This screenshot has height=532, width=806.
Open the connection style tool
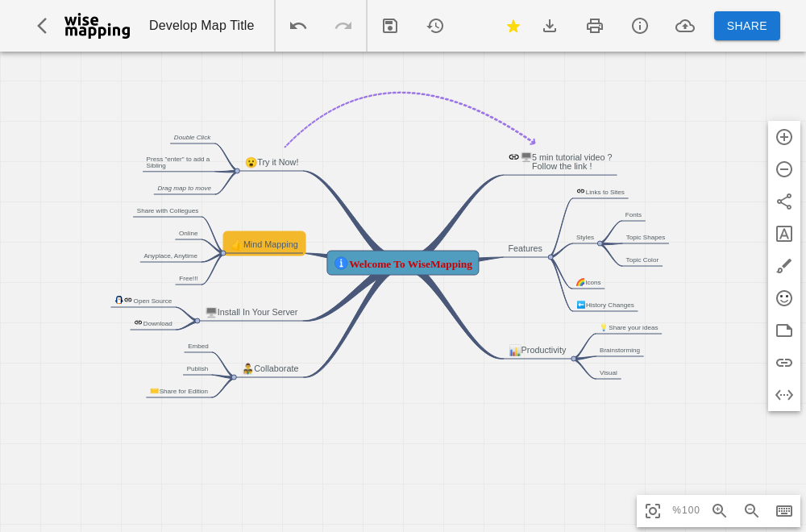784,395
